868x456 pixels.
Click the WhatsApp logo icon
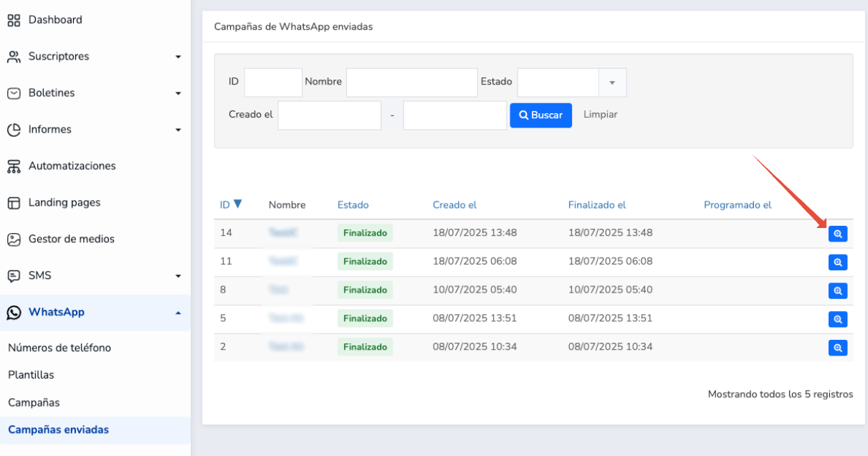pos(14,313)
